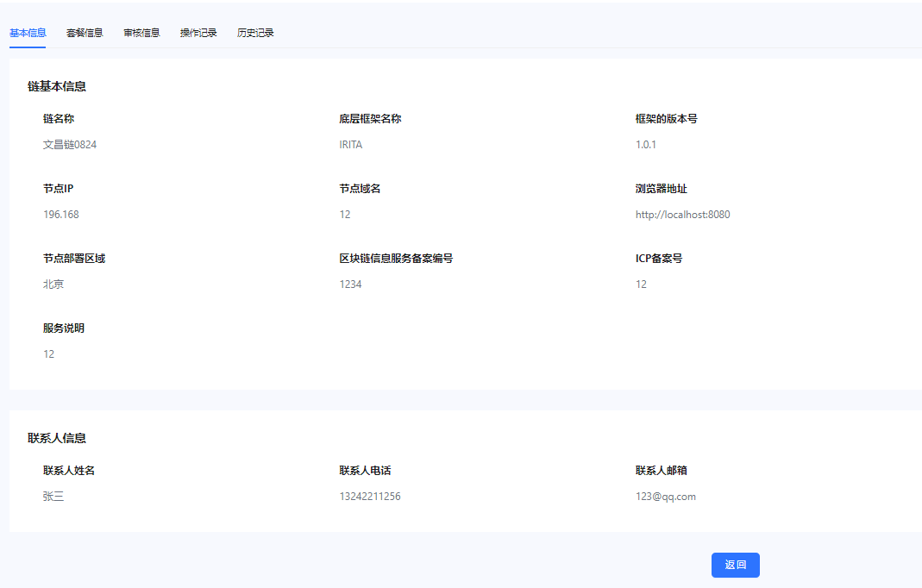922x588 pixels.
Task: Click the browser address http://localhost:8080
Action: (x=683, y=215)
